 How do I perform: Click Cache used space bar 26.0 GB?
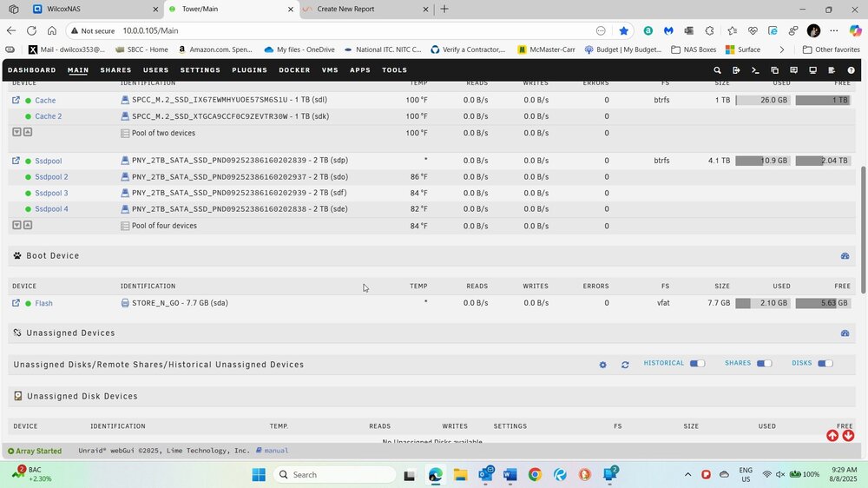(x=763, y=100)
